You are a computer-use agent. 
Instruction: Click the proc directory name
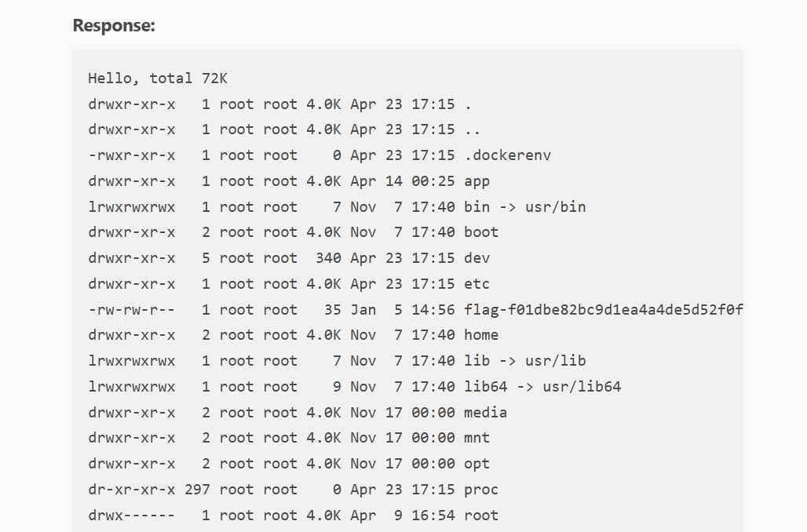[x=481, y=490]
